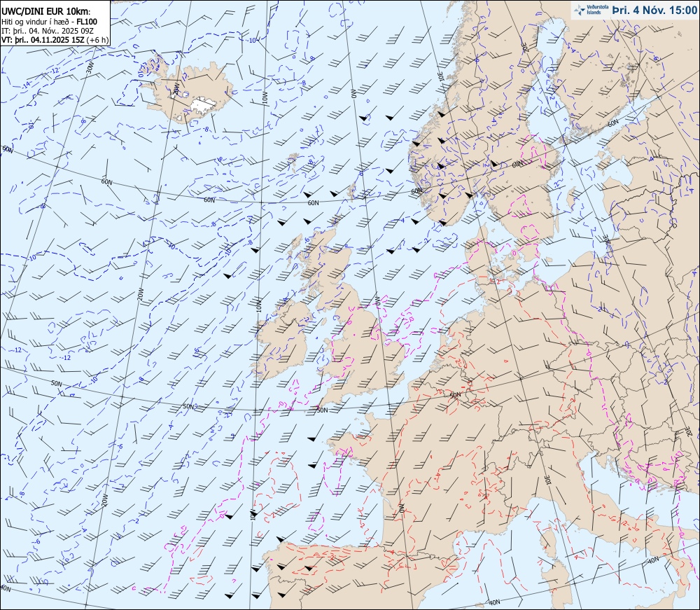Screen dimensions: 700x610
Task: Click the large white glacier area on Iceland
Action: 203,104
